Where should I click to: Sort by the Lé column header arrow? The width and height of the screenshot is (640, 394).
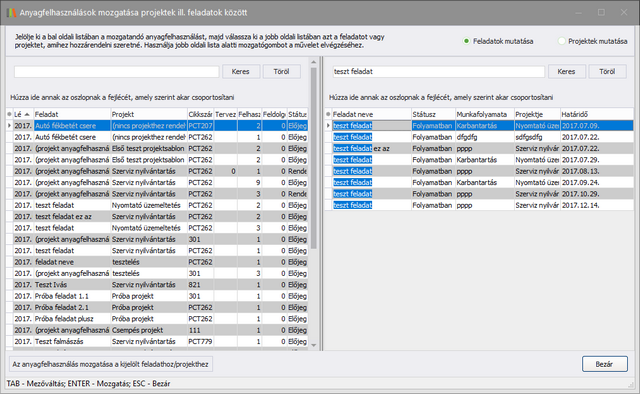[27, 114]
